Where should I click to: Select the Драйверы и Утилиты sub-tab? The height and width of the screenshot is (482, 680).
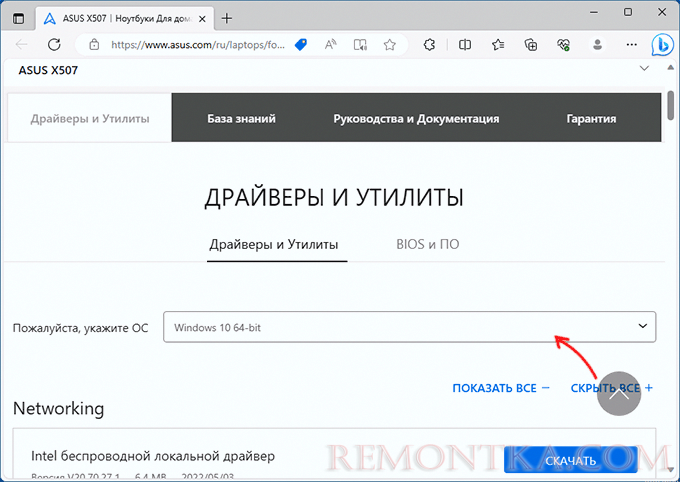tap(274, 245)
